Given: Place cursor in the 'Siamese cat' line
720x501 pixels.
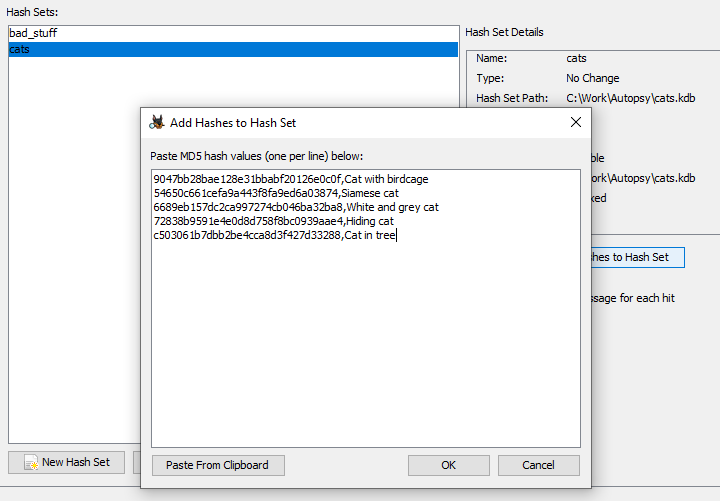Looking at the screenshot, I should (x=275, y=193).
